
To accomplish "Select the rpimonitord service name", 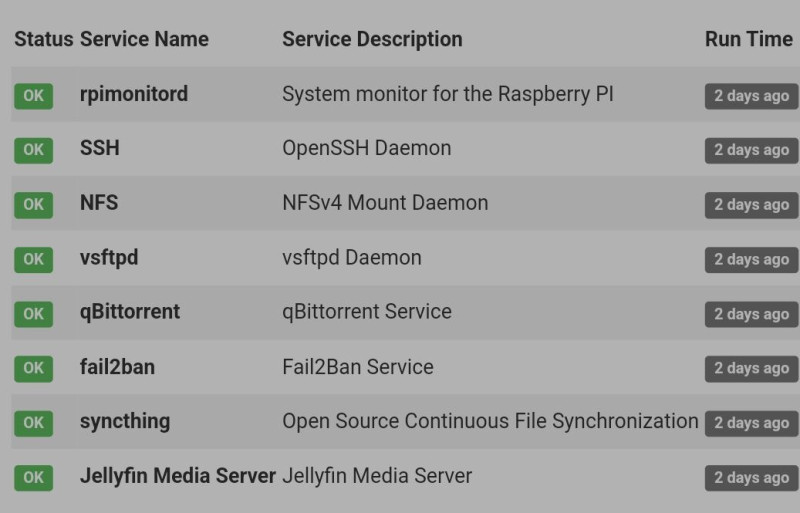I will click(x=134, y=94).
